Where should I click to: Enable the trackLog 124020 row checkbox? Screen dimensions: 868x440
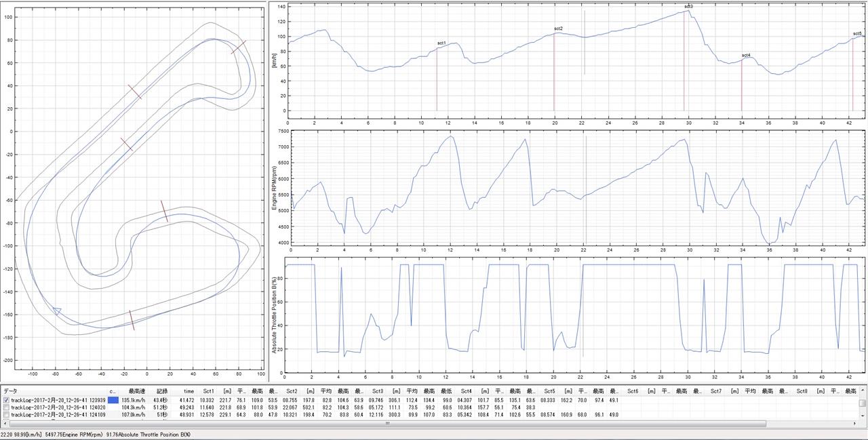[6, 407]
